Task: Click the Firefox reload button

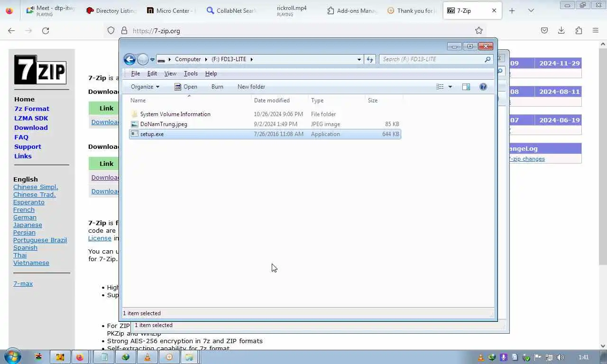Action: pyautogui.click(x=46, y=31)
